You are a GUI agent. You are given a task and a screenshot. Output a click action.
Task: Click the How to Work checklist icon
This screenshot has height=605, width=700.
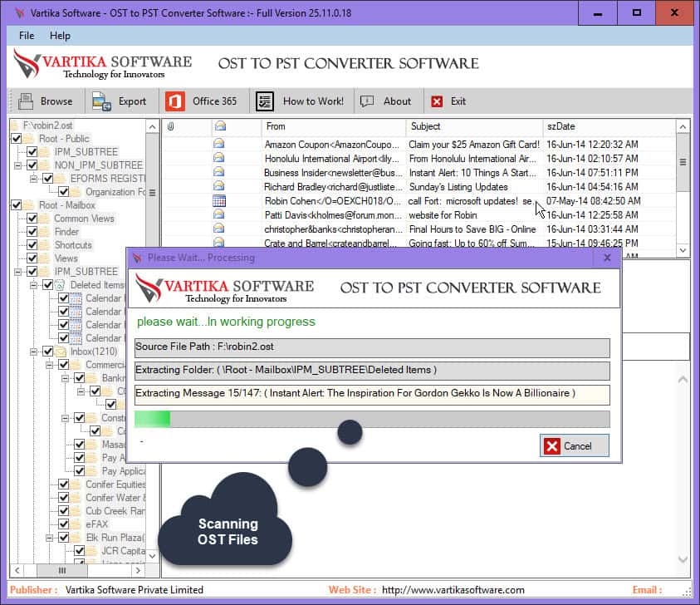tap(265, 101)
